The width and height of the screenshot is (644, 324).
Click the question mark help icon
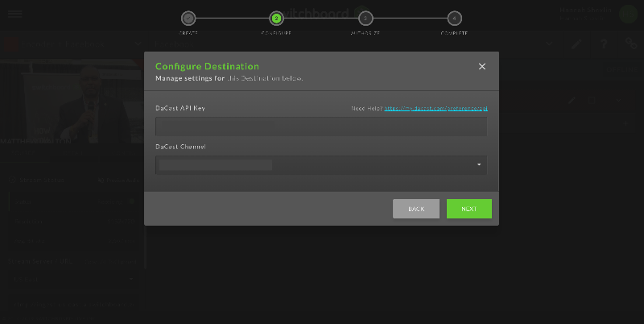[603, 44]
